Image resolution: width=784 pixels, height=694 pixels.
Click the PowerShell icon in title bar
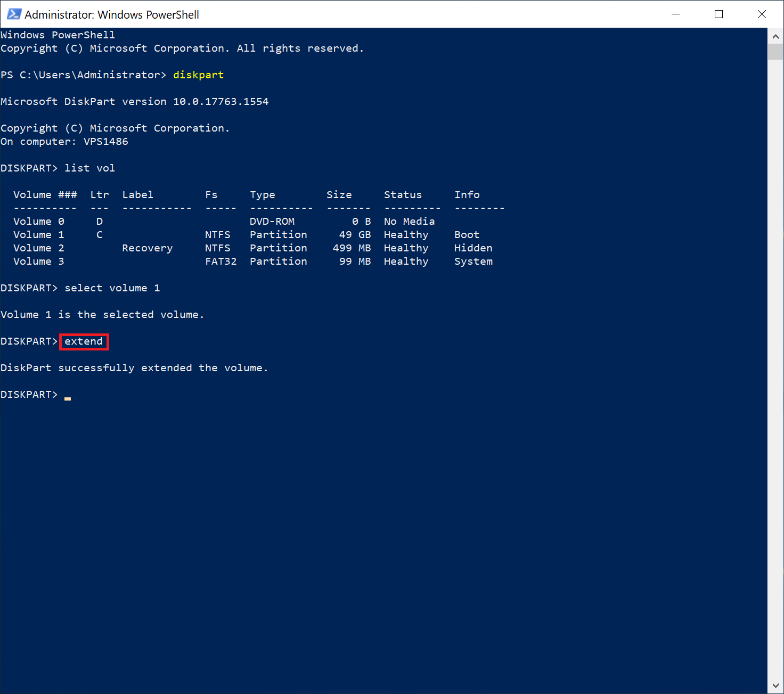13,14
